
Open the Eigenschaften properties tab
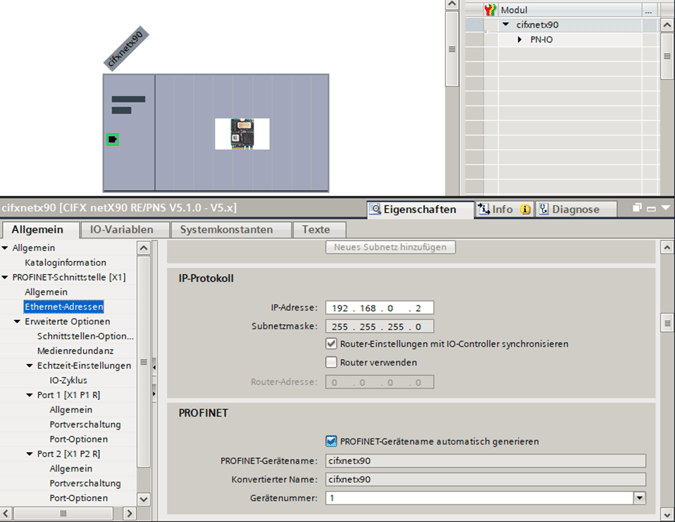[414, 209]
